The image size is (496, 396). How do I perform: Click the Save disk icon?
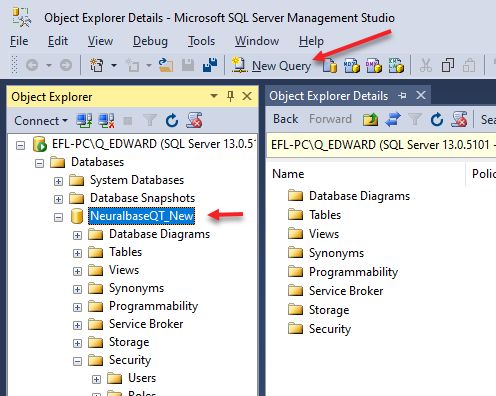[188, 65]
